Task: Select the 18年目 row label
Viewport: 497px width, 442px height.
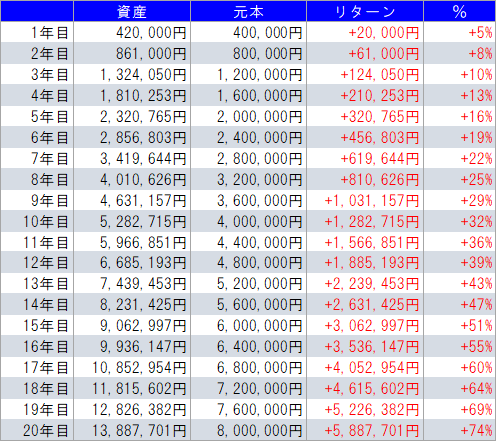Action: [46, 389]
